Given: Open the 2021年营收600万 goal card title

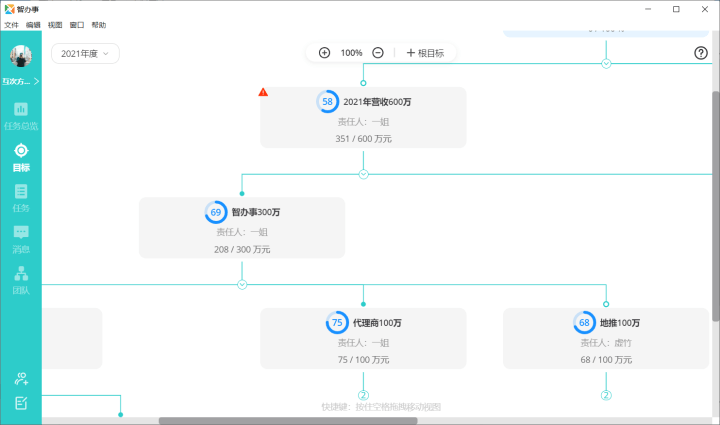Looking at the screenshot, I should [x=377, y=102].
